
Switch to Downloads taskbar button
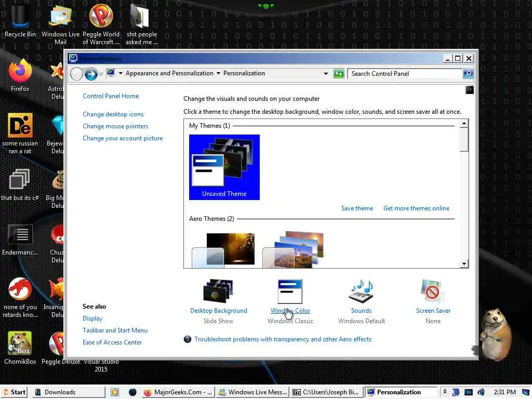(x=69, y=392)
